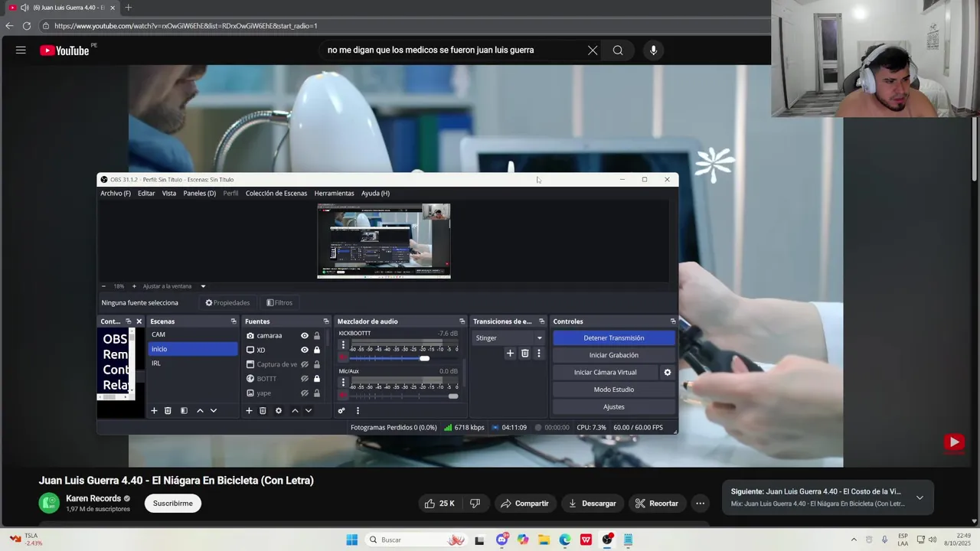Image resolution: width=980 pixels, height=551 pixels.
Task: Add a transition with plus icon
Action: click(510, 354)
